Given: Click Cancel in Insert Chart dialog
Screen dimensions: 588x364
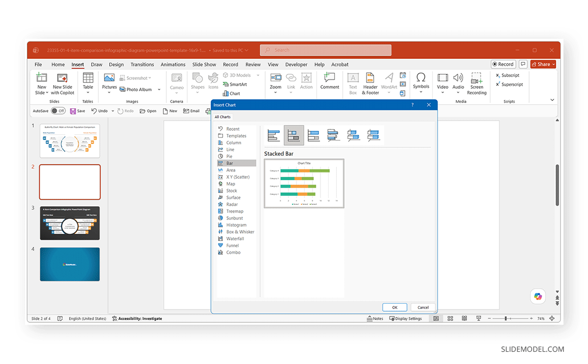Looking at the screenshot, I should pyautogui.click(x=423, y=307).
